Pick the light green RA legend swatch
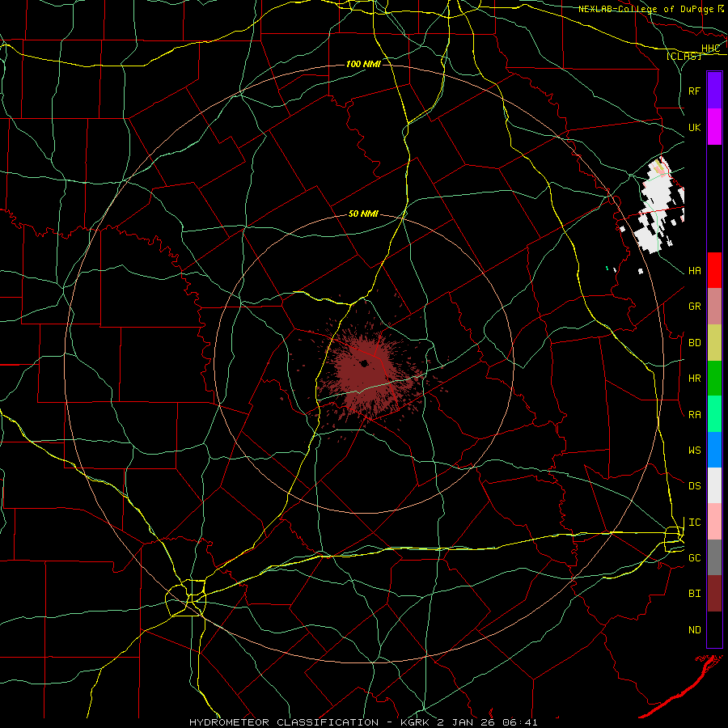 click(x=714, y=414)
